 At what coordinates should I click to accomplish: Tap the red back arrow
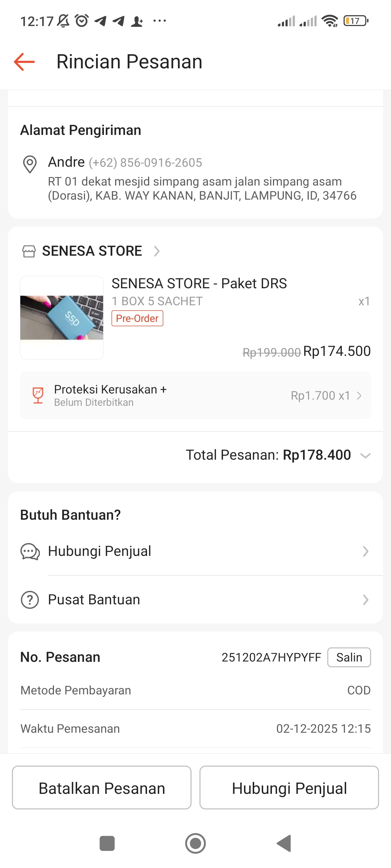tap(24, 62)
